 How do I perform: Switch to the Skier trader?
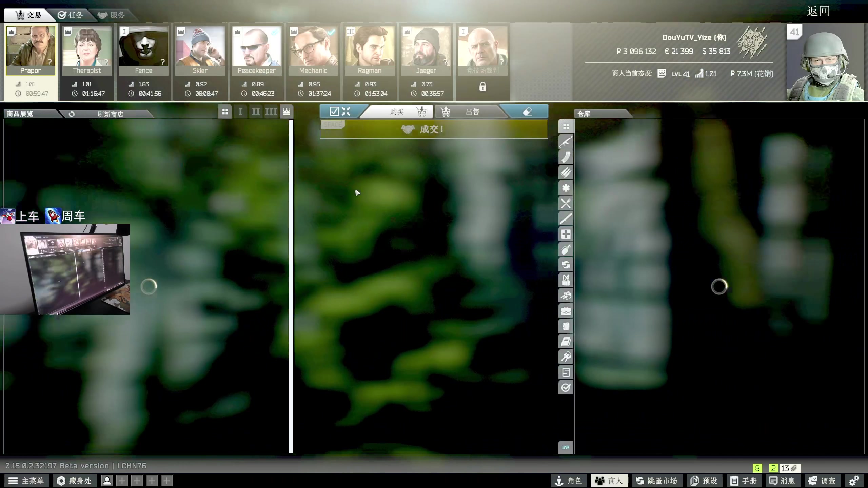(x=200, y=51)
